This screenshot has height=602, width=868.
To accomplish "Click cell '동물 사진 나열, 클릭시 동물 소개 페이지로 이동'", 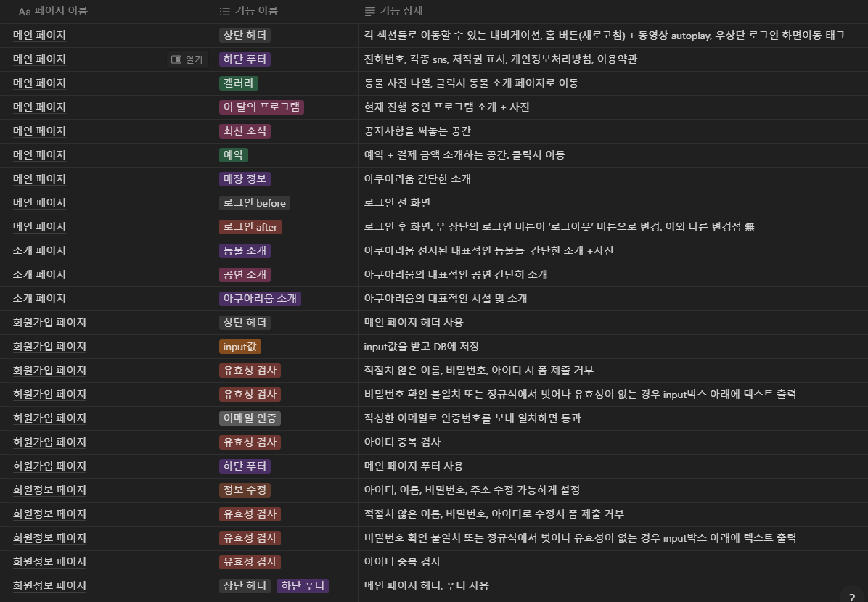I will [x=471, y=83].
